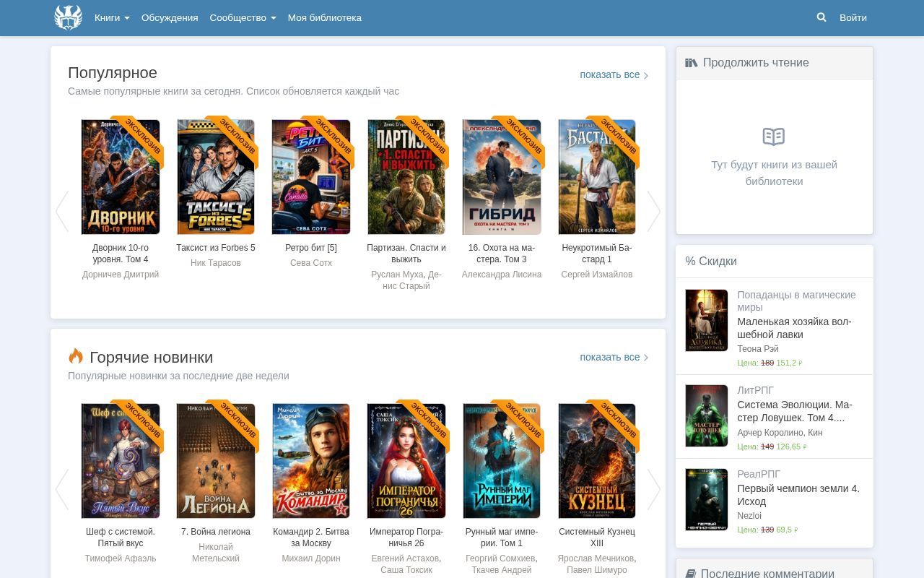Open Неукротимый Бастард cover image
The image size is (924, 578).
point(597,177)
